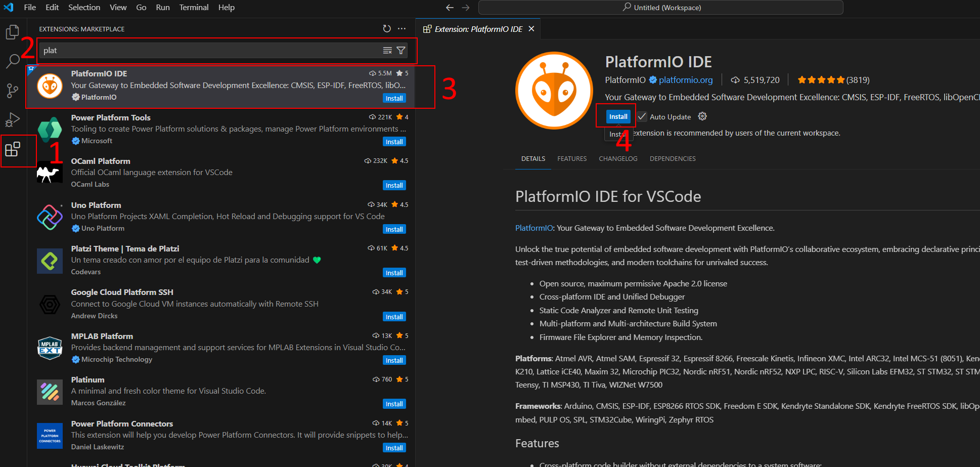Click the PlatformIO link in description
Viewport: 980px width, 467px height.
click(x=534, y=228)
